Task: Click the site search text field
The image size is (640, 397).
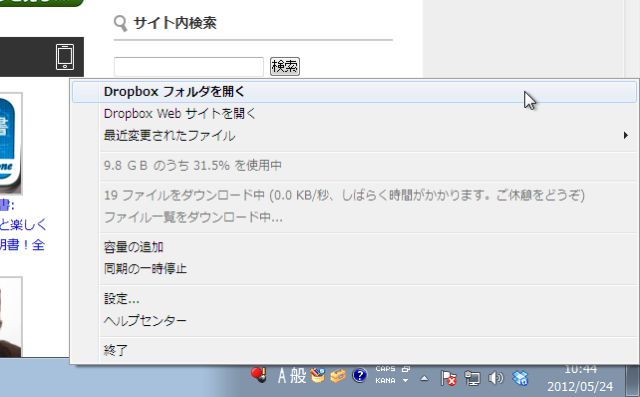Action: 189,67
